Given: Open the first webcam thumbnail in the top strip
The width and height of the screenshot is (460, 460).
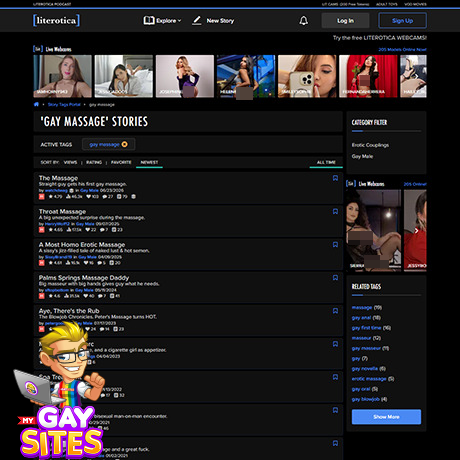Looking at the screenshot, I should 63,76.
